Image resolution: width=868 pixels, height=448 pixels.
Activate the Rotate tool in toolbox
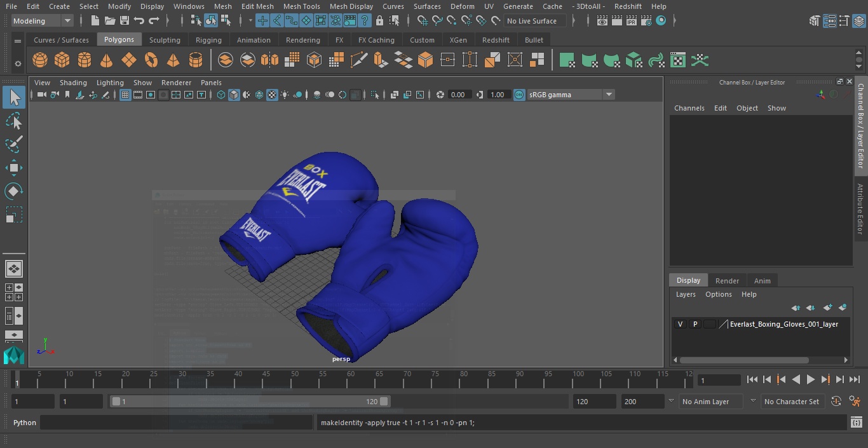pyautogui.click(x=13, y=191)
